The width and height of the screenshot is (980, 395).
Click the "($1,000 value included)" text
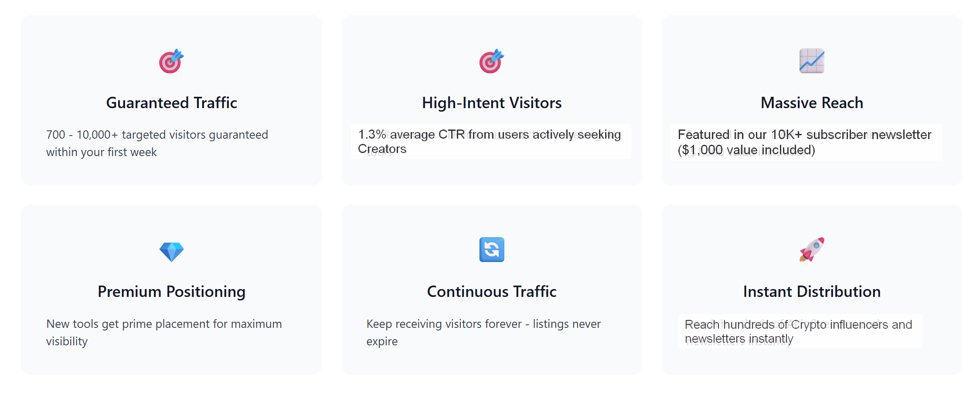[x=746, y=150]
